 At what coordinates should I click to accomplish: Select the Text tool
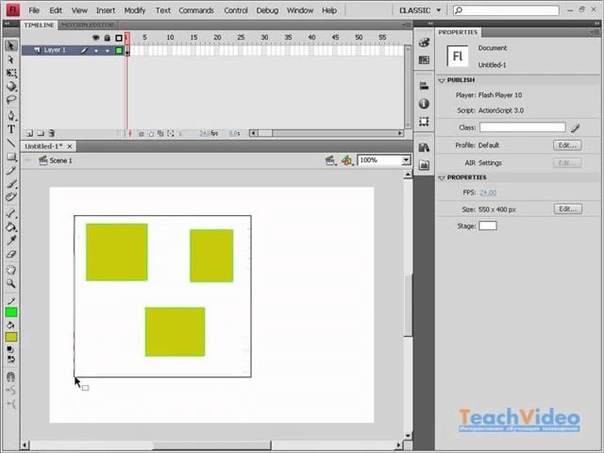point(11,129)
